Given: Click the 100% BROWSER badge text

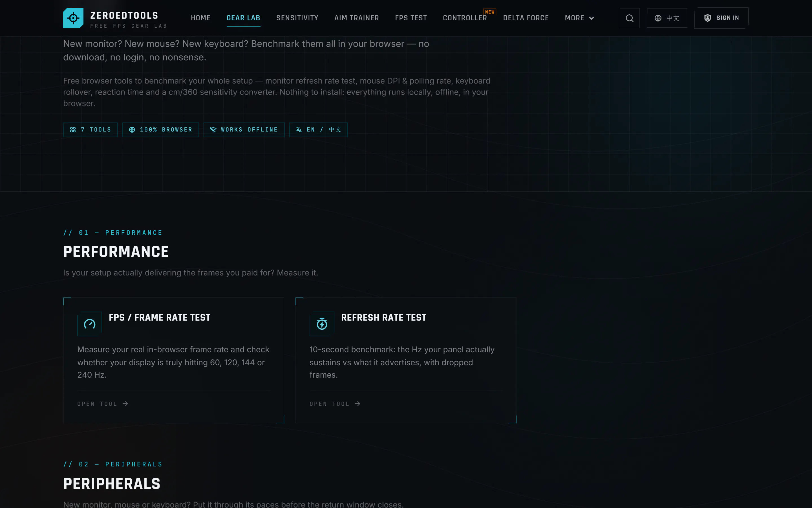Looking at the screenshot, I should point(166,130).
